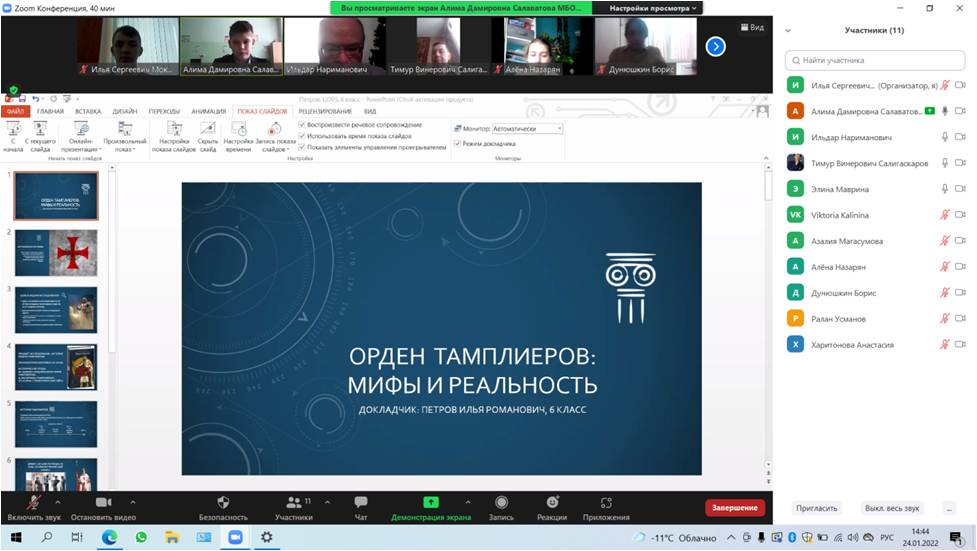Click the green Share Screen (Демонстрация экрана) icon

[x=431, y=502]
